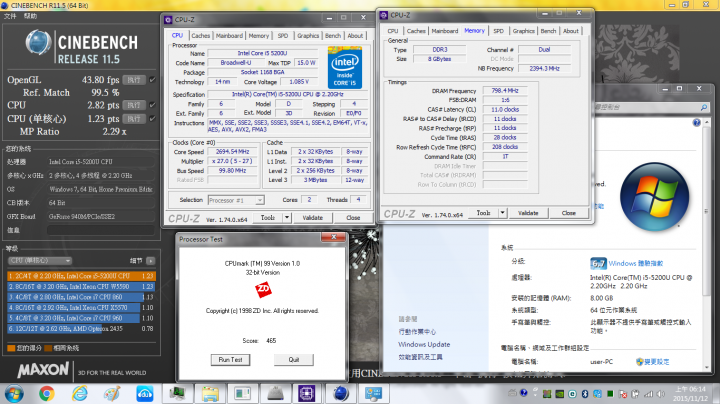The image size is (720, 404).
Task: Select the top ranking bar for i5-5200U
Action: (x=79, y=275)
